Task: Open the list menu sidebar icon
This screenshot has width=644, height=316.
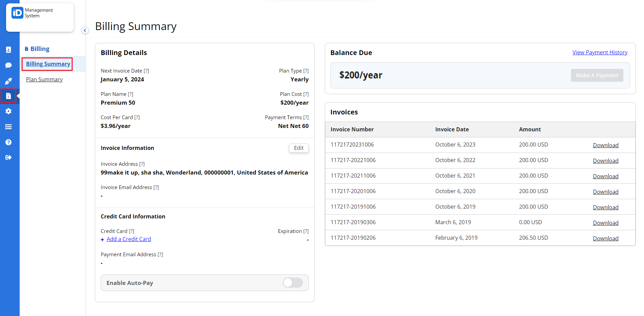Action: point(8,127)
